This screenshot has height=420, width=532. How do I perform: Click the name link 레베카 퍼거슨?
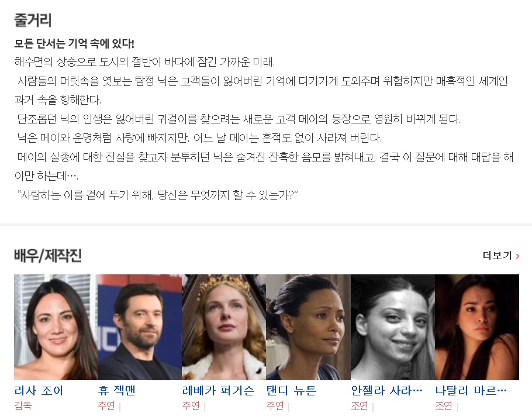[x=218, y=391]
